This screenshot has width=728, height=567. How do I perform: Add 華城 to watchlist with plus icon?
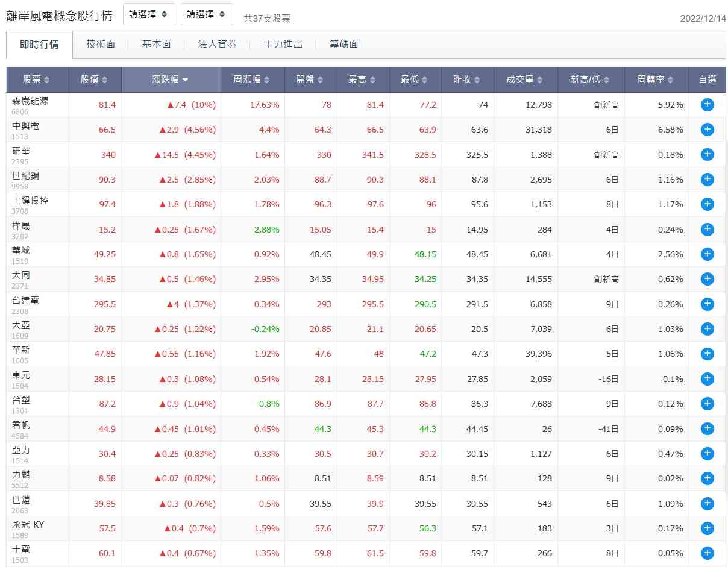(707, 254)
